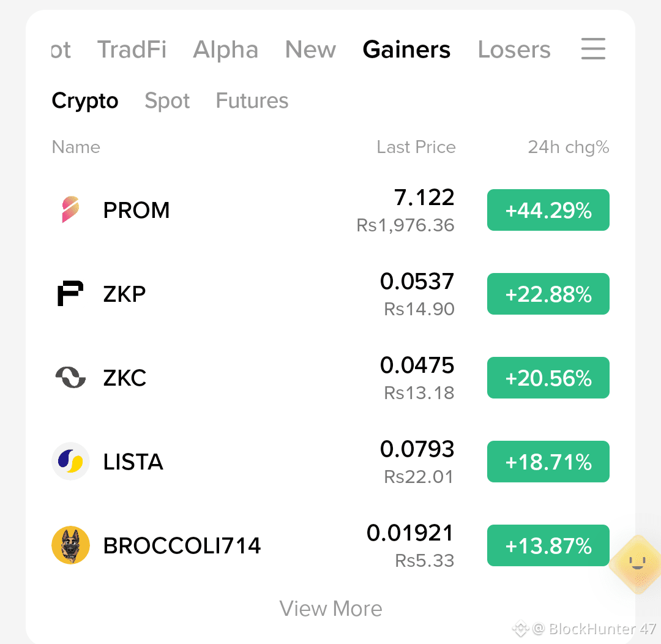This screenshot has height=644, width=661.
Task: Tap the BROCCOLI714 dog avatar icon
Action: 70,545
